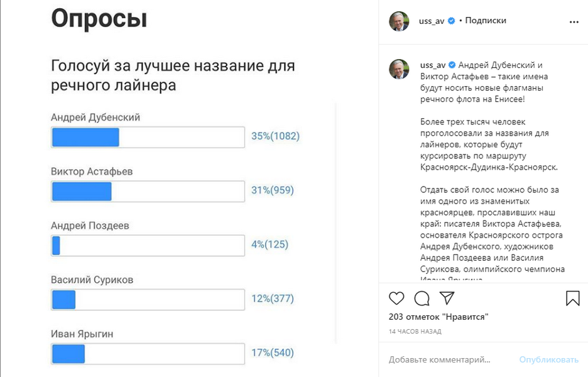Screen dimensions: 588x377
Task: Click uss_av avatar beside the caption
Action: click(399, 69)
